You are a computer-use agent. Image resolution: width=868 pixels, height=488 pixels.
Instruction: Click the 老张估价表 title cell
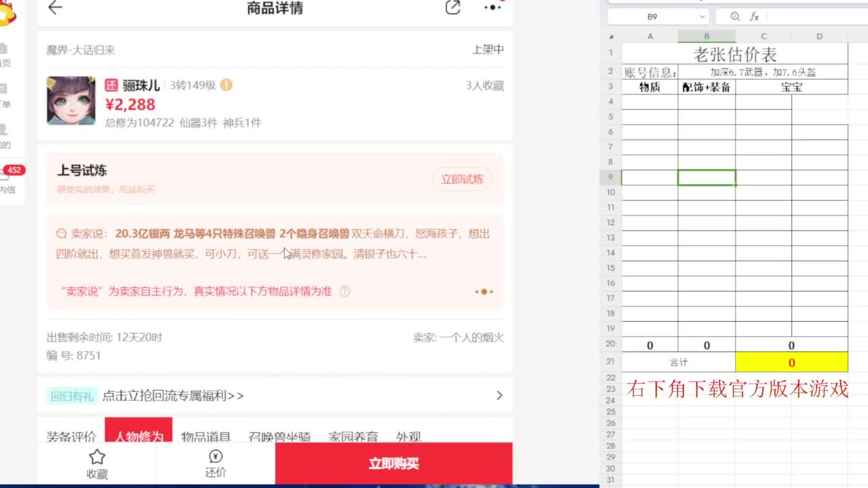point(735,54)
